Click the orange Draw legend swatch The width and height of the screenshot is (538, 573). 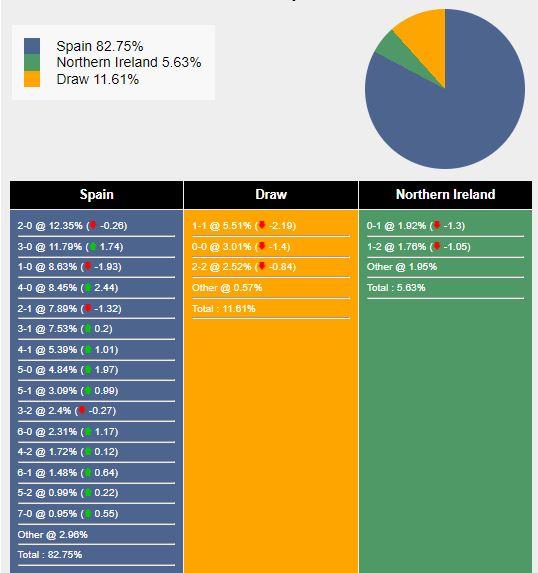32,79
